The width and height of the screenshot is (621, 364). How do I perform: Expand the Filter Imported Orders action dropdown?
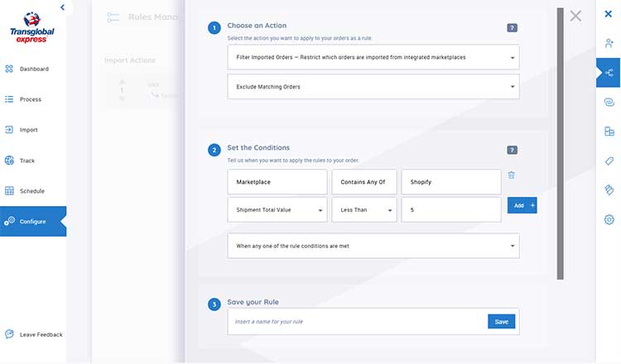(x=373, y=57)
